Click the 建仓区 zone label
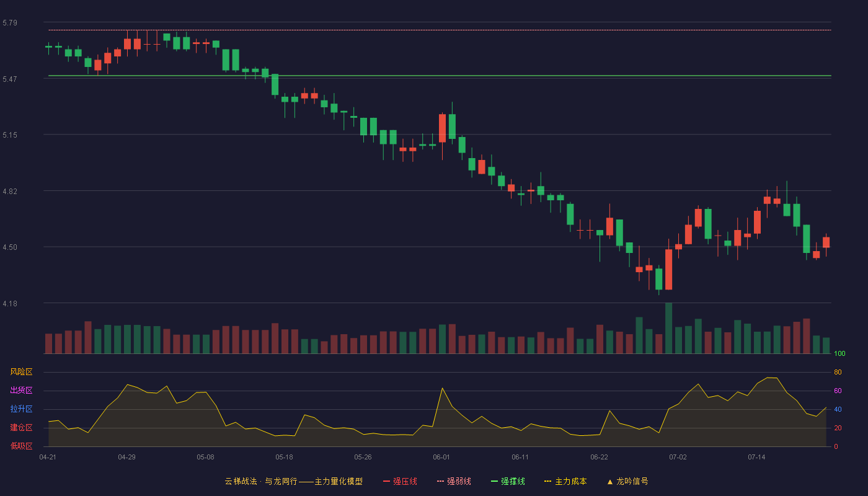This screenshot has height=496, width=868. click(x=21, y=428)
